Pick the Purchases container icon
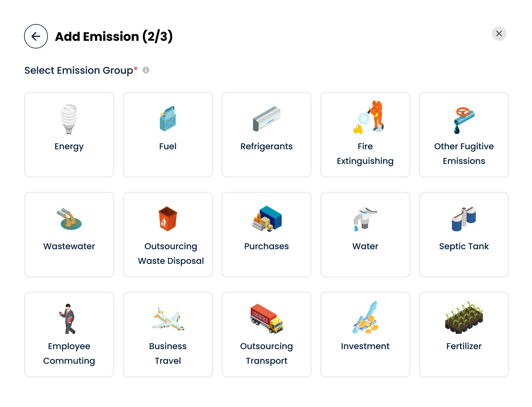The width and height of the screenshot is (532, 407). coord(267,219)
